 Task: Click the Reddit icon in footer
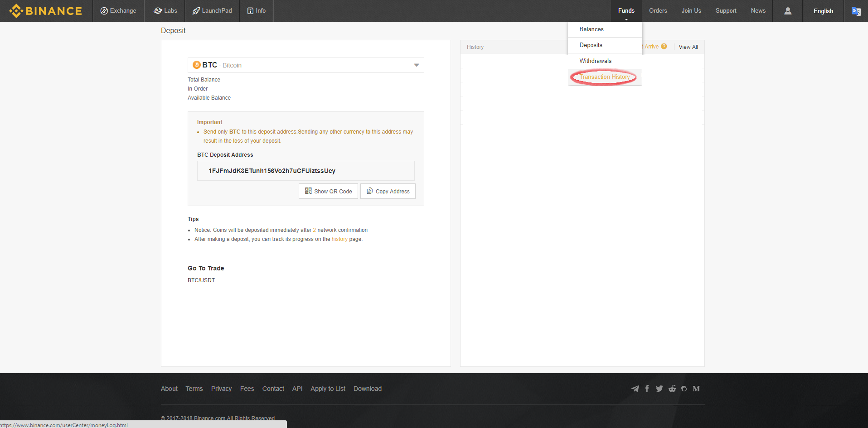[x=672, y=389]
